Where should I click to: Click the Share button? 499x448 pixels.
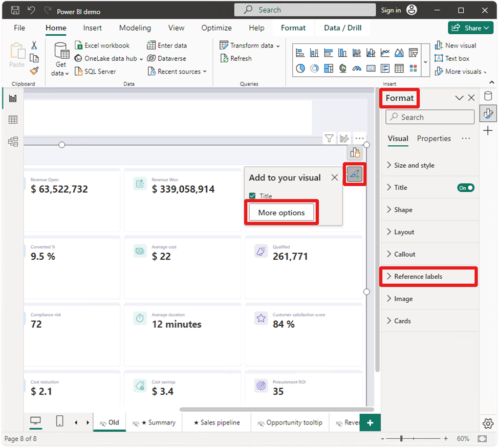pyautogui.click(x=470, y=28)
